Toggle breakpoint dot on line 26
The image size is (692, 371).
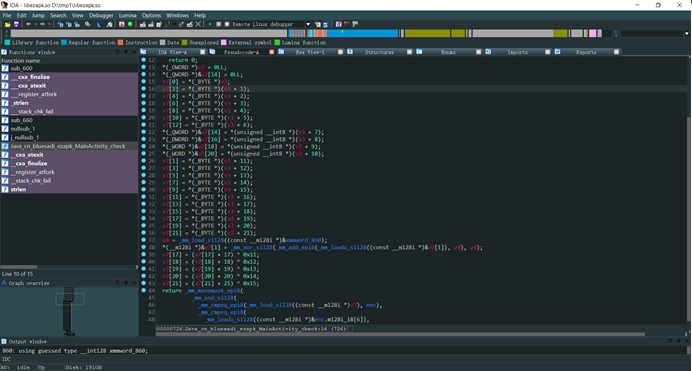[x=143, y=161]
